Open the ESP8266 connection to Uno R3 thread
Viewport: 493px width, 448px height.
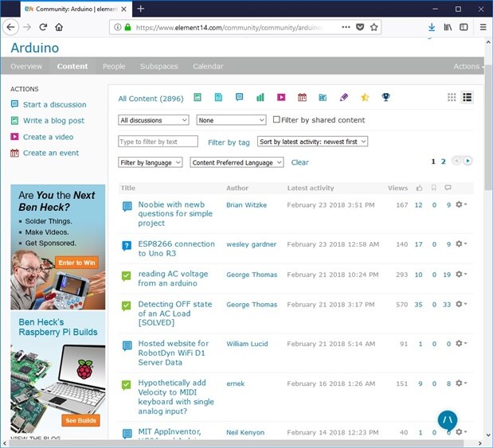[176, 249]
